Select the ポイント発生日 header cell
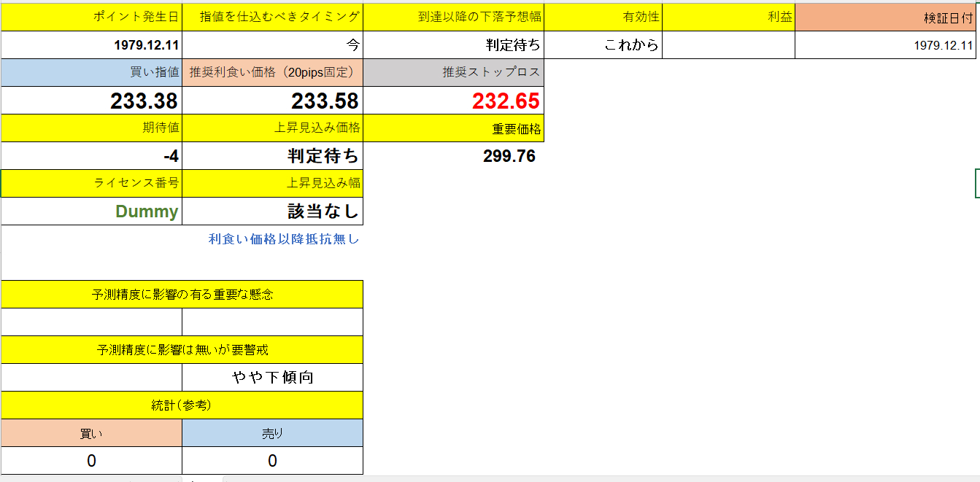 pos(90,16)
